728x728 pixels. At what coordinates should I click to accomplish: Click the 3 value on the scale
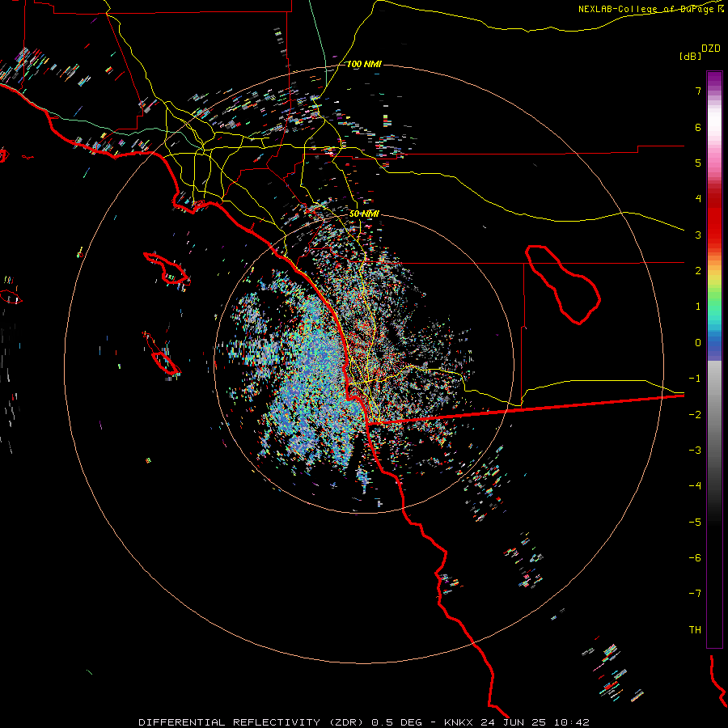pos(698,235)
